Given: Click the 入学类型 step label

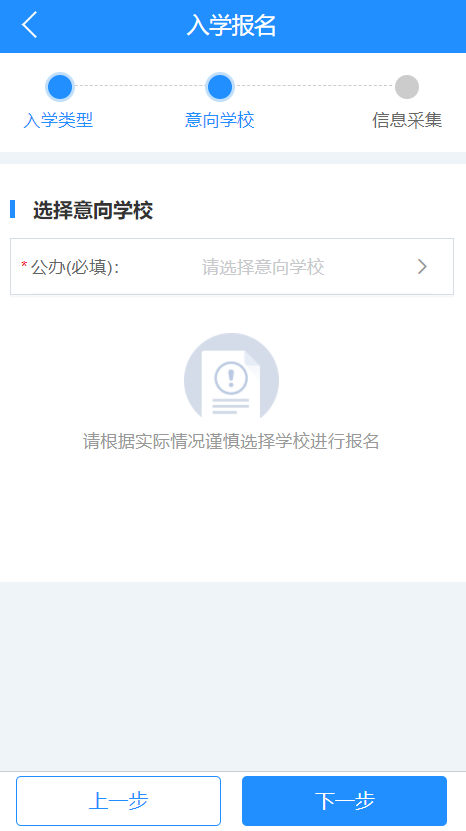Looking at the screenshot, I should tap(58, 120).
